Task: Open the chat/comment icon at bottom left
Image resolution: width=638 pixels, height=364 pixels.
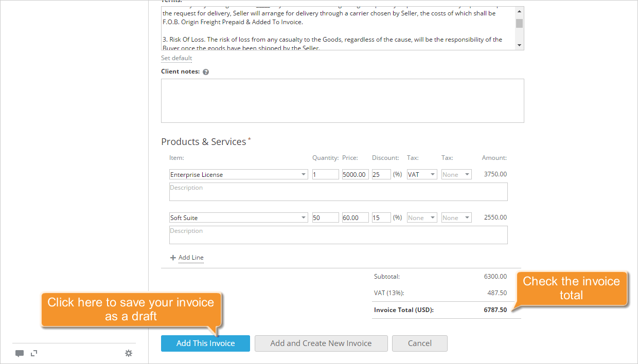Action: pos(20,353)
